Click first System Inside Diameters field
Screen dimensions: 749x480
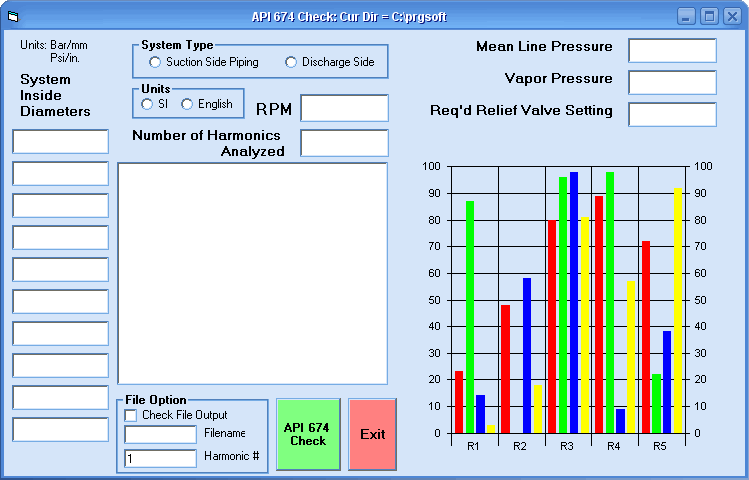[61, 141]
